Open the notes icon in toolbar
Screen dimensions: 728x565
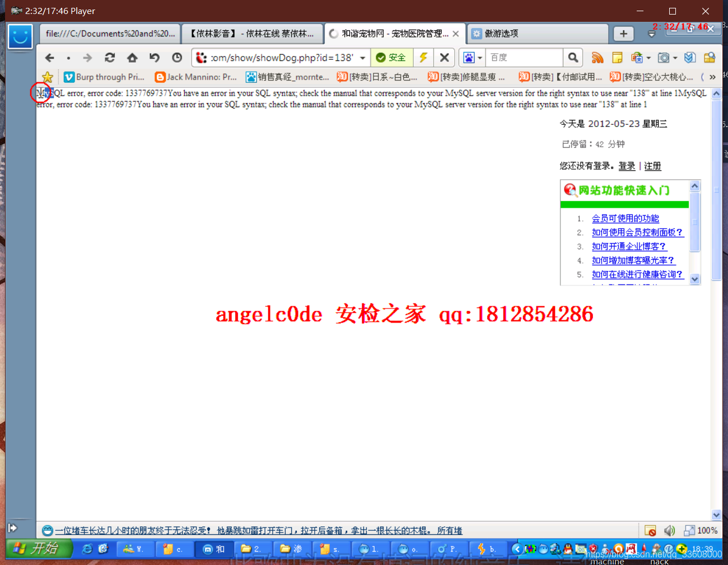pyautogui.click(x=617, y=58)
